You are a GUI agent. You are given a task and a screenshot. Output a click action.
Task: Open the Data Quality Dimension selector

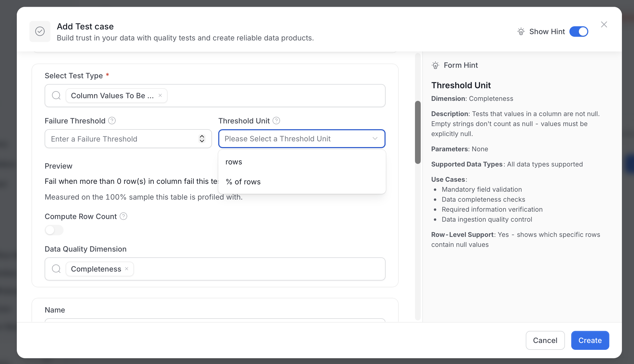click(x=215, y=269)
